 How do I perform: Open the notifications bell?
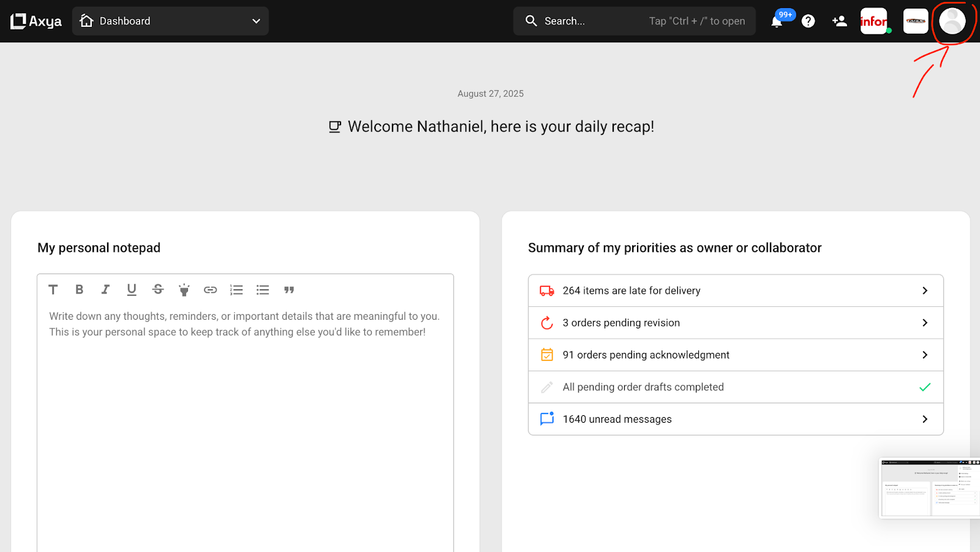click(x=777, y=22)
